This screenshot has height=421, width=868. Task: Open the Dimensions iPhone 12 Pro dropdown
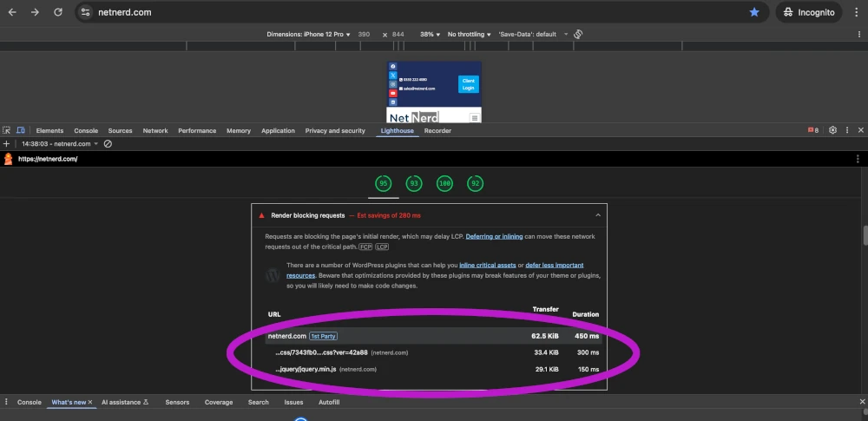coord(307,34)
